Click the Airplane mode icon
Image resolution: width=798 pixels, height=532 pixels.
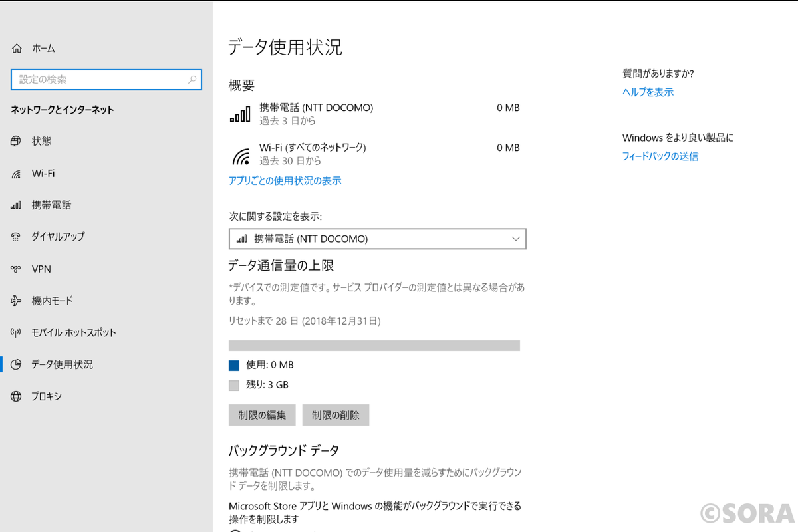(17, 301)
